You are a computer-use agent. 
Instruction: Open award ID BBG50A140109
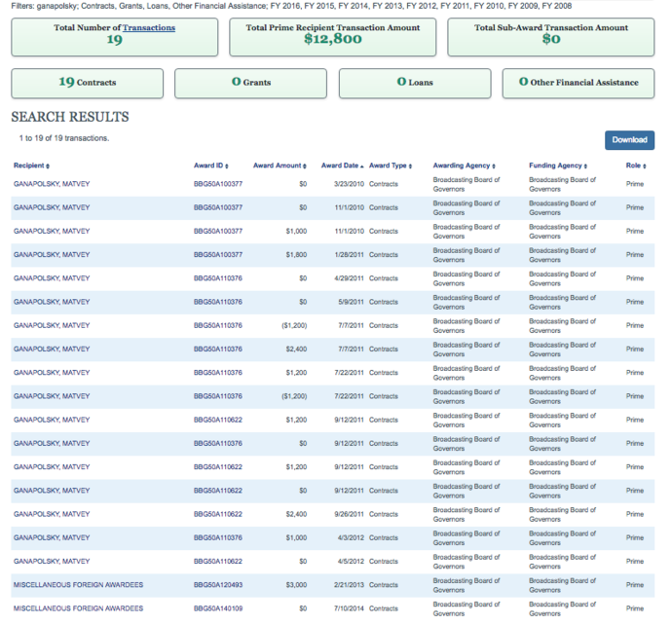(x=218, y=608)
